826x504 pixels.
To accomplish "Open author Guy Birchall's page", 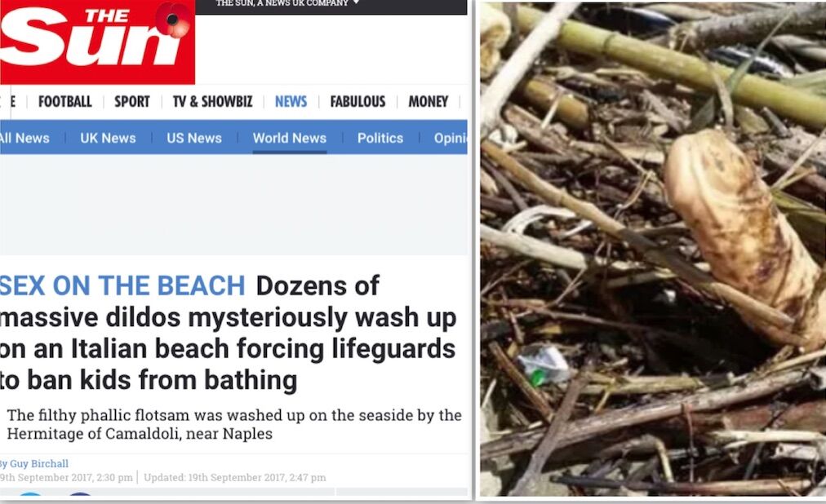I will point(39,463).
